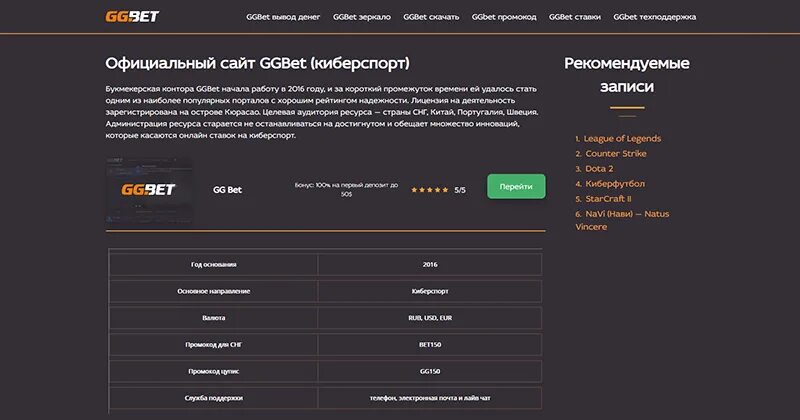Click the Служба поддержки table cell

coord(213,398)
